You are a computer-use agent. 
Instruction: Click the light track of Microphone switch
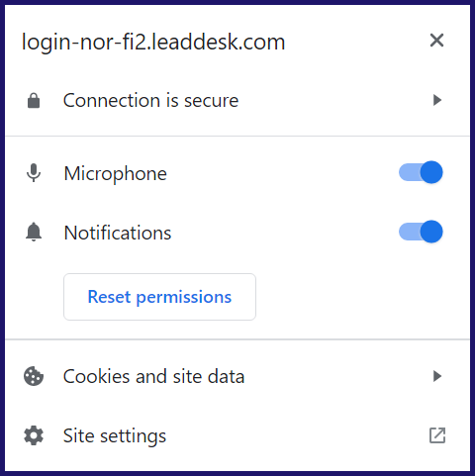click(409, 172)
